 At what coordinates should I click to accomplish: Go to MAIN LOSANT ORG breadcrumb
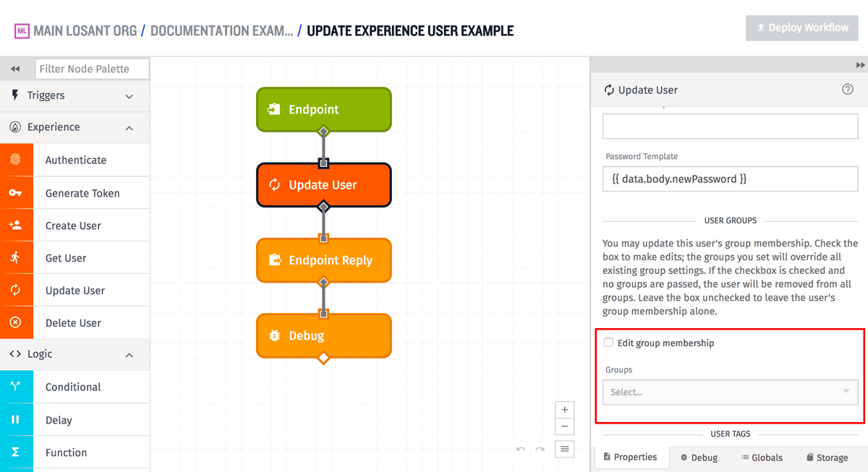click(x=85, y=31)
